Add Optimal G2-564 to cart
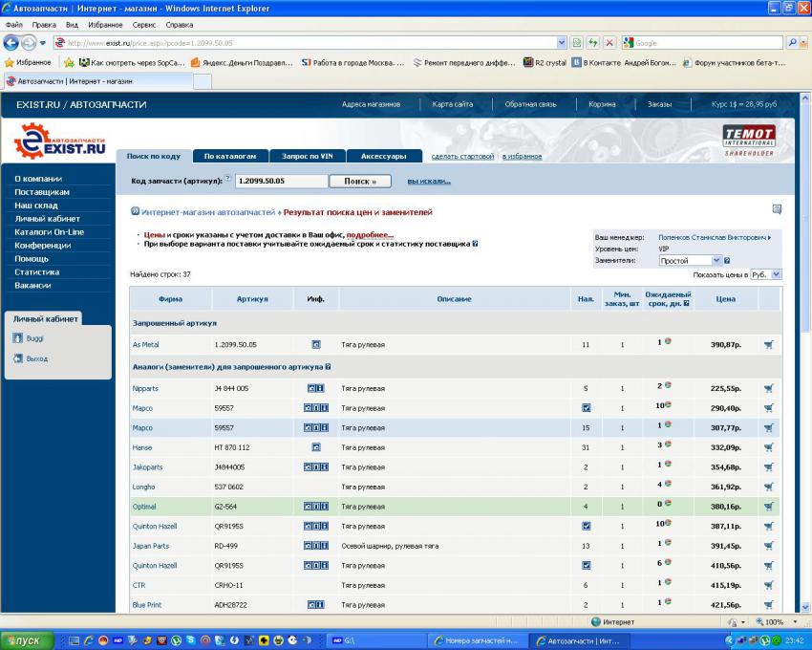This screenshot has width=812, height=650. pyautogui.click(x=768, y=507)
